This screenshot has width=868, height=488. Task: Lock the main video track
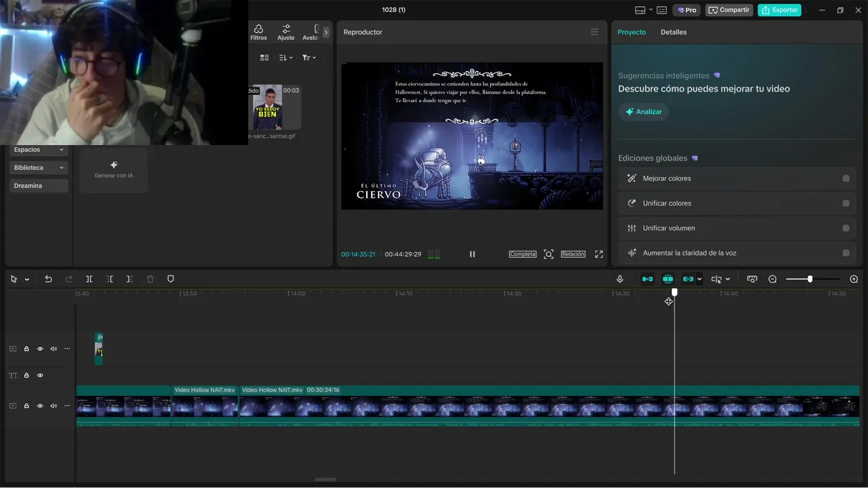26,406
